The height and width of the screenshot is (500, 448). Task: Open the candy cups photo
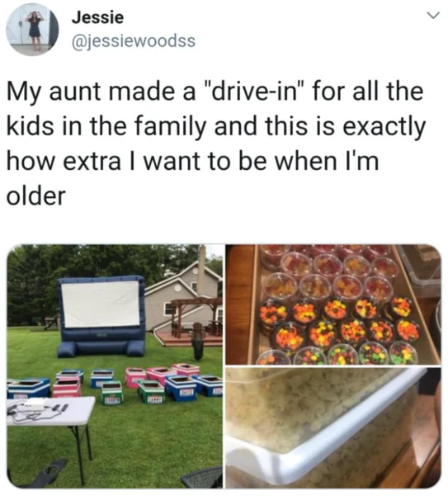click(333, 304)
